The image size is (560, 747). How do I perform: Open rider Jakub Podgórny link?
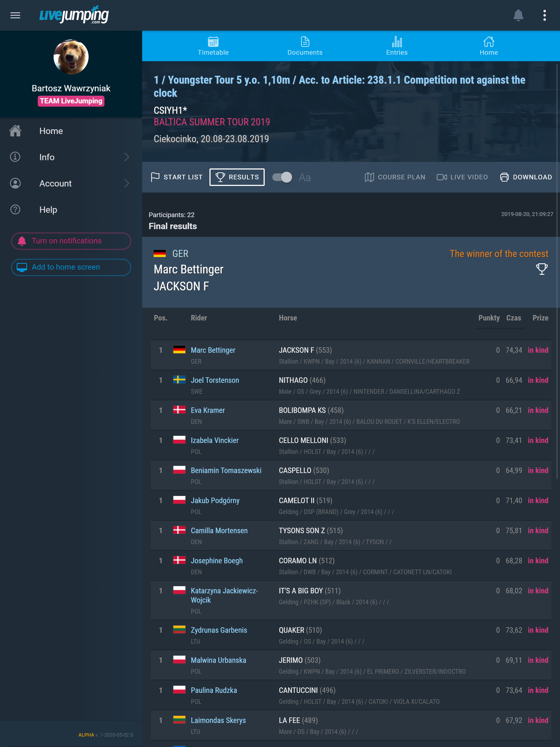coord(215,500)
